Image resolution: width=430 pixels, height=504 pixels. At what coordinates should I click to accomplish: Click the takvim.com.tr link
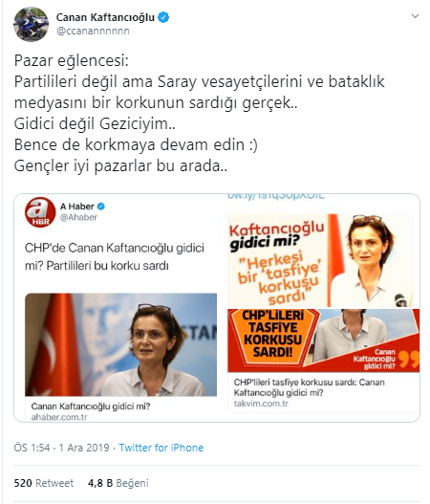[x=261, y=404]
